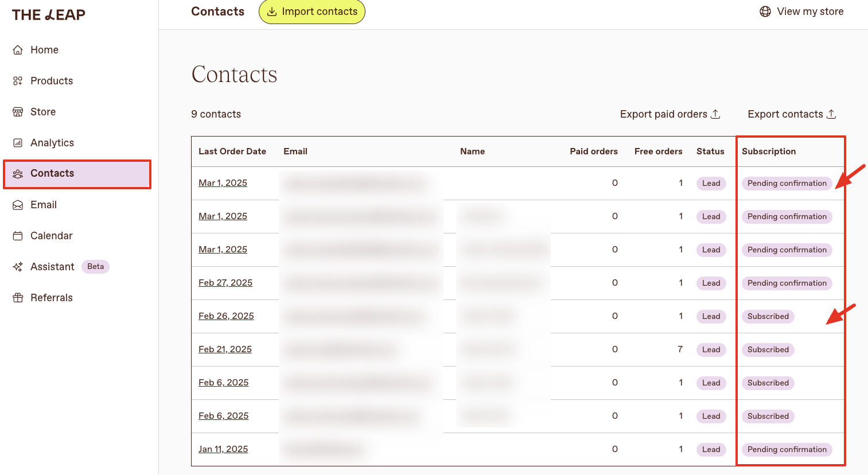
Task: Click the upload icon next to Export contacts
Action: 831,114
